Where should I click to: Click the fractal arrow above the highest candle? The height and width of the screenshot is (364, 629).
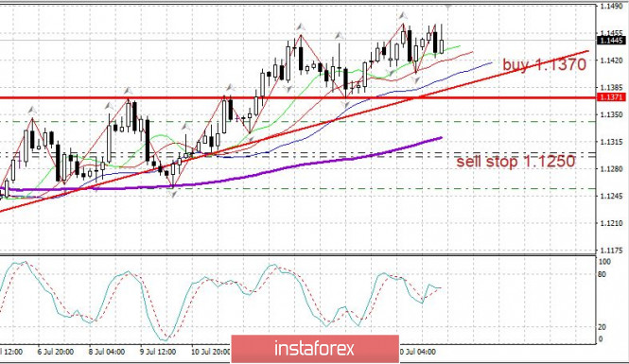403,16
